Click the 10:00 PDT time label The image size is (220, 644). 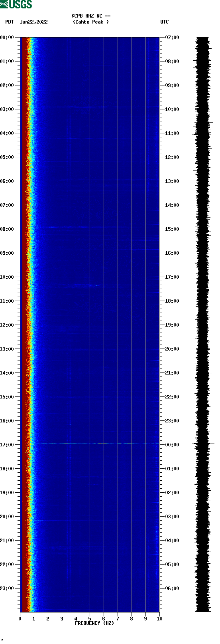(7, 277)
